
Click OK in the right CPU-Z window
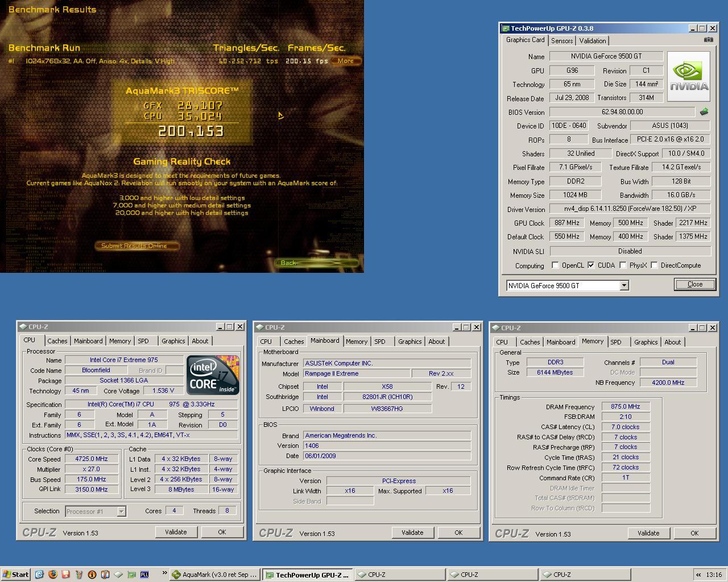694,533
